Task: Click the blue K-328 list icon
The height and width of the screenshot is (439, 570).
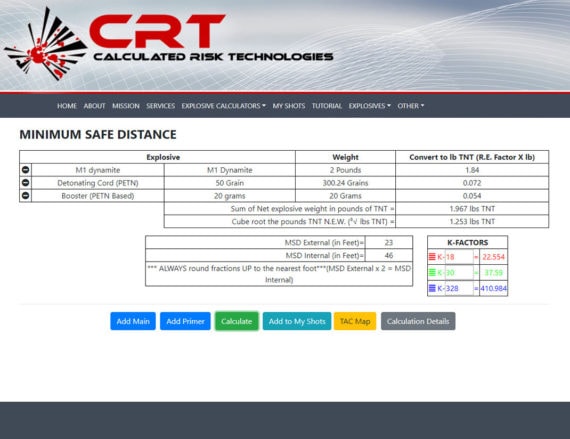Action: pyautogui.click(x=432, y=288)
